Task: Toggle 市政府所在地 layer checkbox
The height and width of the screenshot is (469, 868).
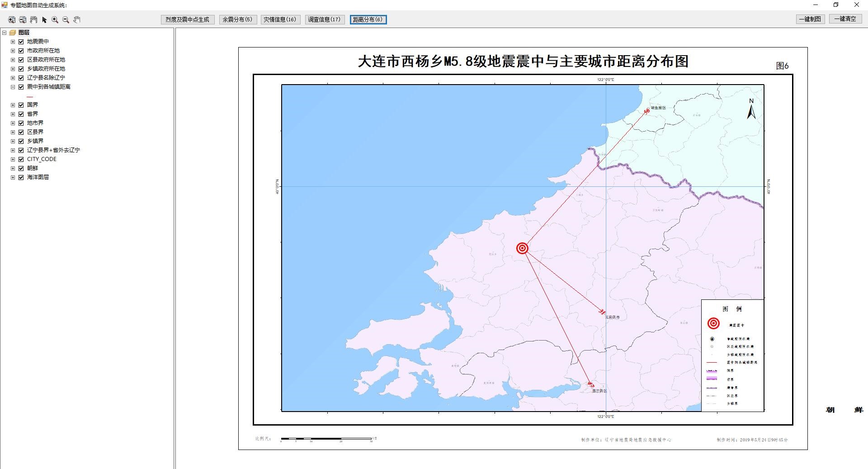Action: pos(21,51)
